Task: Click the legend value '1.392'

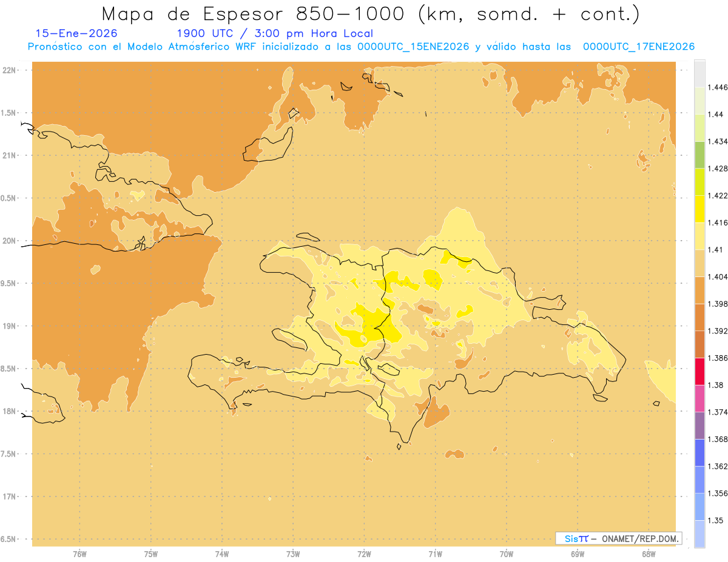Action: [718, 331]
